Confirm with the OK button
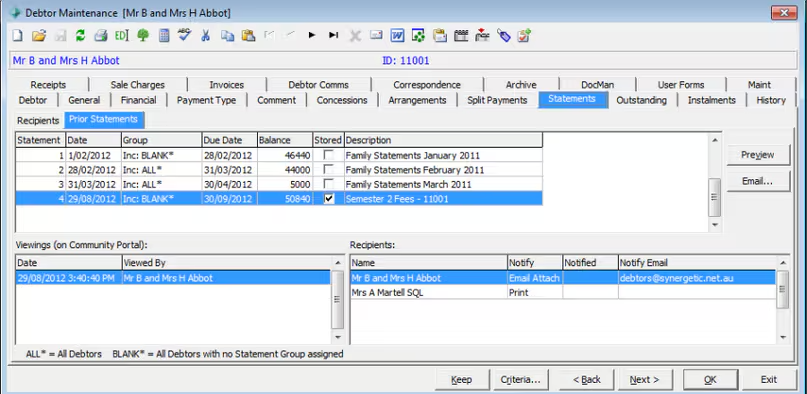Image resolution: width=807 pixels, height=394 pixels. pyautogui.click(x=710, y=380)
